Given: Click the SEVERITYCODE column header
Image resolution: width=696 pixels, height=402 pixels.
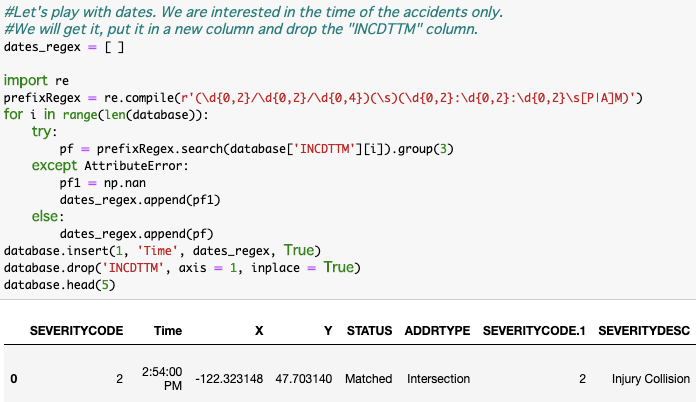Looking at the screenshot, I should point(76,331).
